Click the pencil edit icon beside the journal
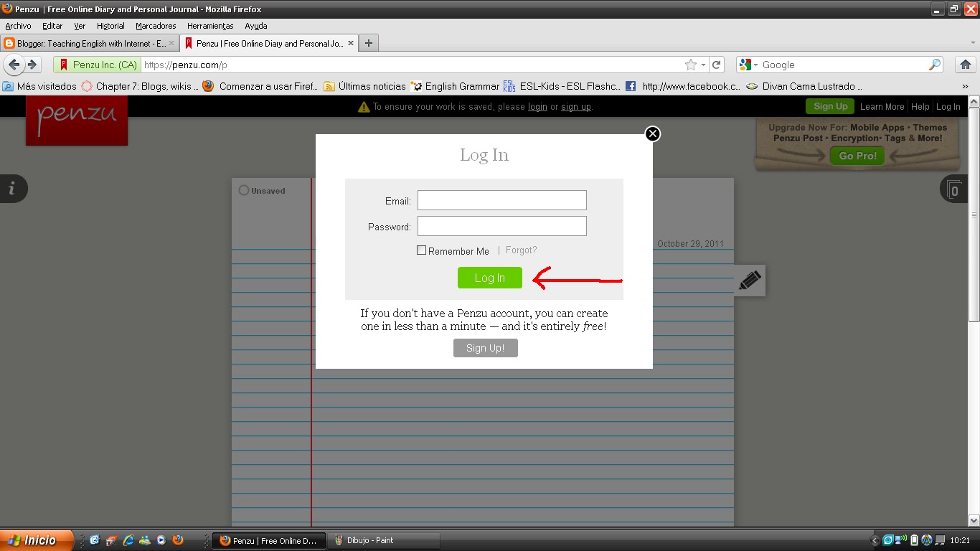Viewport: 980px width, 551px height. tap(749, 281)
